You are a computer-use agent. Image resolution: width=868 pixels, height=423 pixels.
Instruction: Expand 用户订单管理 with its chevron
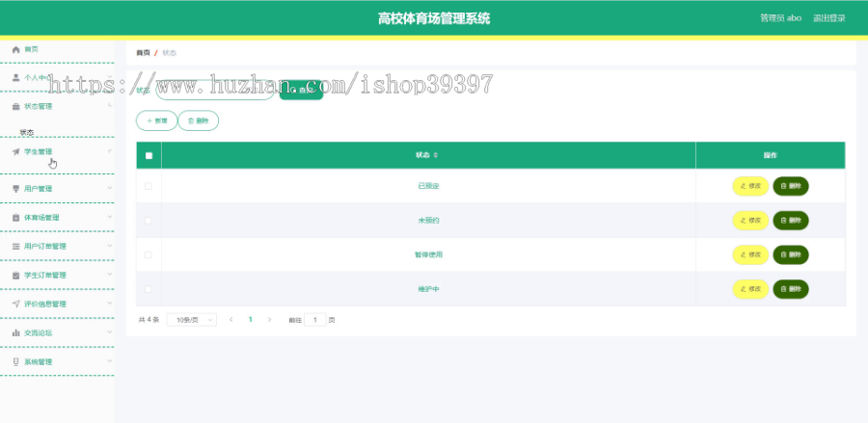(x=110, y=246)
